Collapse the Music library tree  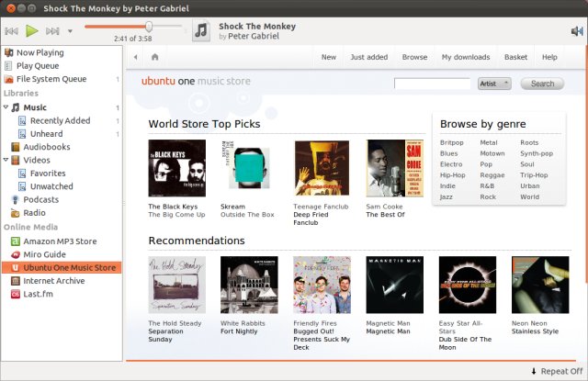[6, 107]
